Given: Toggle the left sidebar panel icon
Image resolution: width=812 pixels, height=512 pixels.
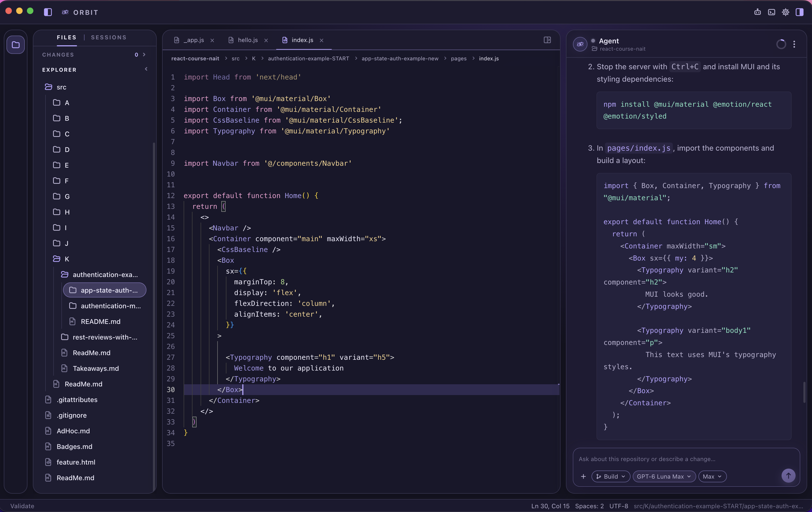Looking at the screenshot, I should [48, 12].
